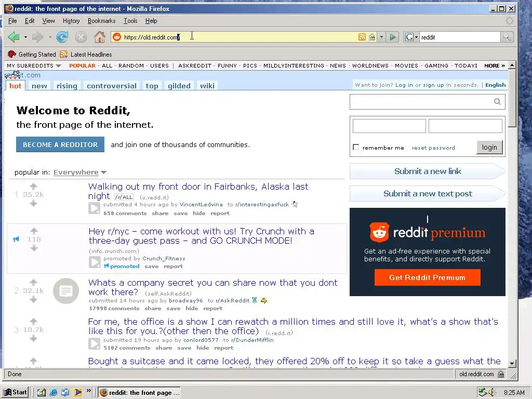Click the Firefox back arrow

tap(14, 37)
